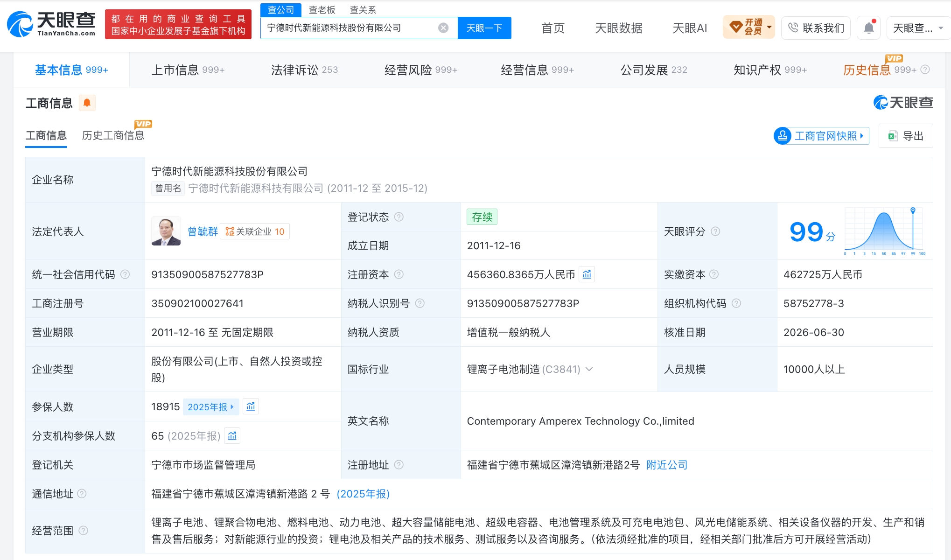The image size is (951, 560).
Task: Click help icon beside 经营范围
Action: [83, 531]
